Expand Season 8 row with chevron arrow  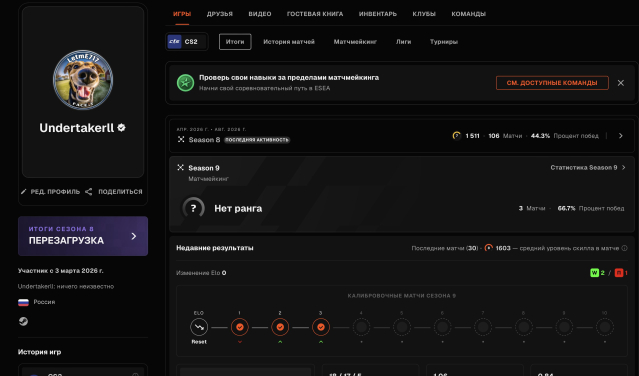pos(621,136)
